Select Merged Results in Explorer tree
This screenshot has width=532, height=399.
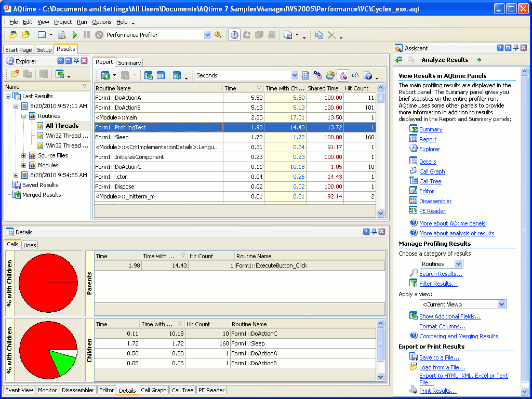(x=42, y=195)
